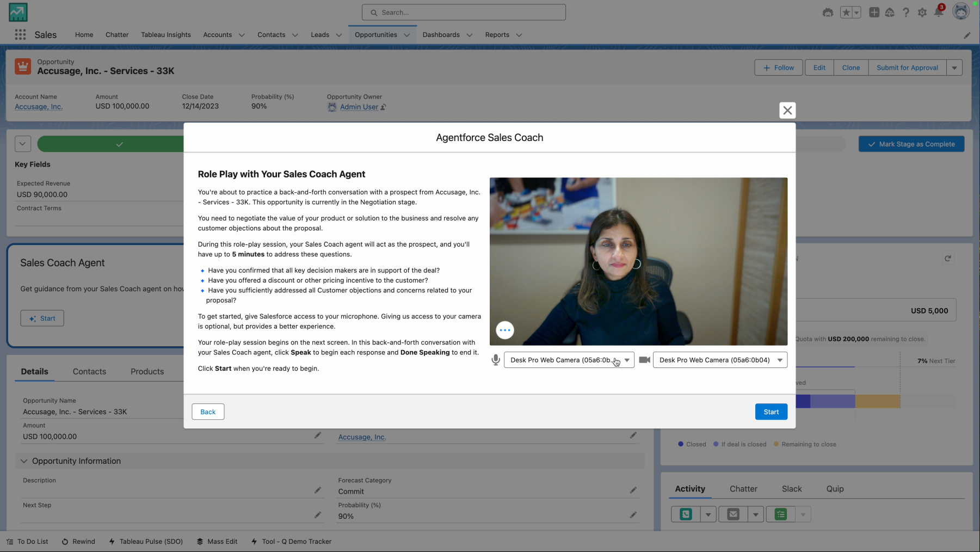Click the Closed legend indicator below the chart
This screenshot has width=980, height=552.
click(x=692, y=444)
